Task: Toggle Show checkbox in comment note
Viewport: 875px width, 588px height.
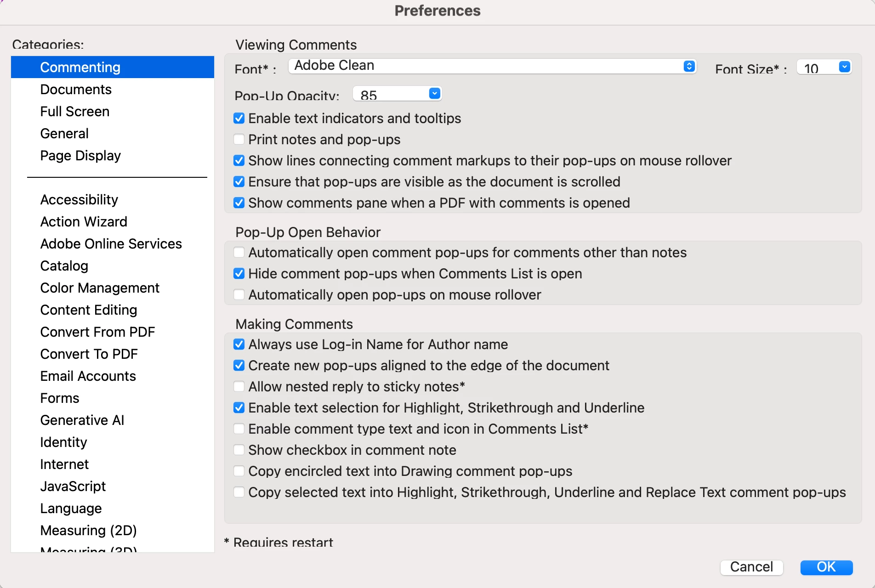Action: [x=239, y=450]
